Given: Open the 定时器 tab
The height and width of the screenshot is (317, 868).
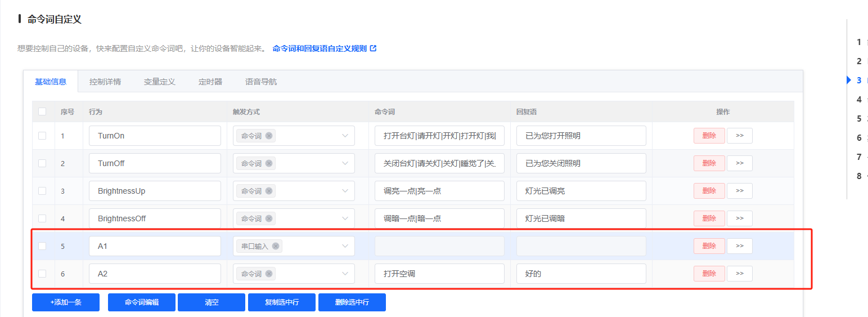Looking at the screenshot, I should pos(210,82).
